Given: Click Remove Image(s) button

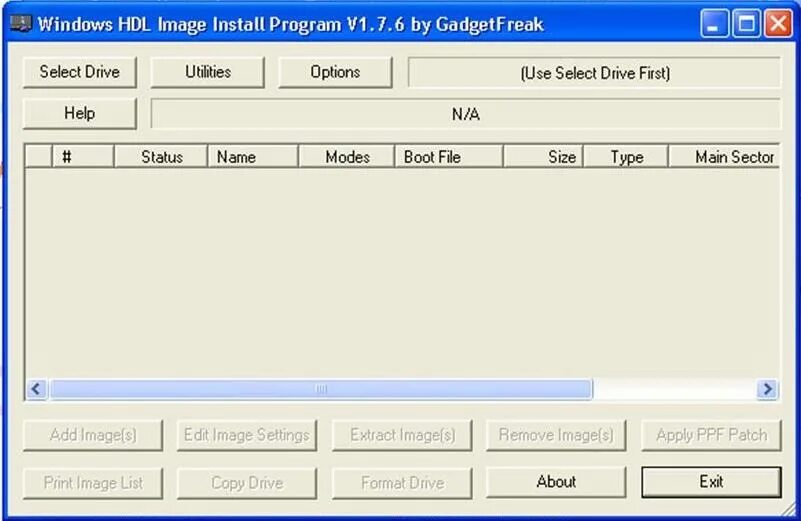Looking at the screenshot, I should (556, 435).
